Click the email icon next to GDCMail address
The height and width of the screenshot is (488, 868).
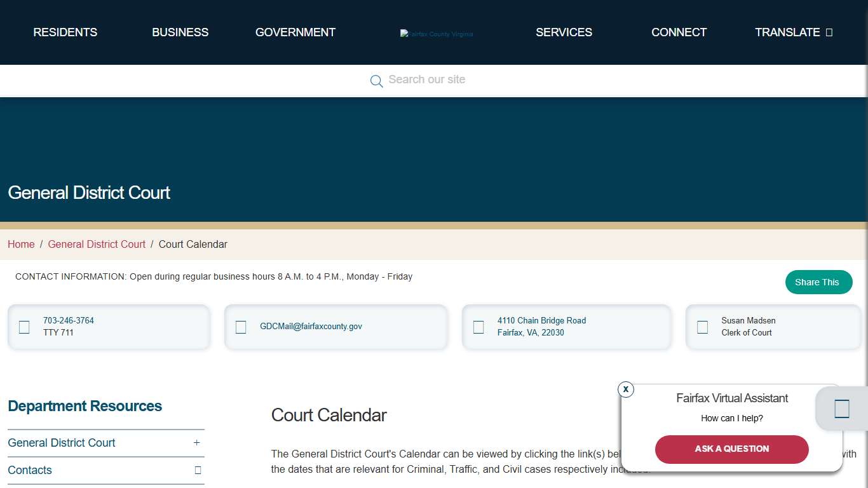(x=241, y=327)
